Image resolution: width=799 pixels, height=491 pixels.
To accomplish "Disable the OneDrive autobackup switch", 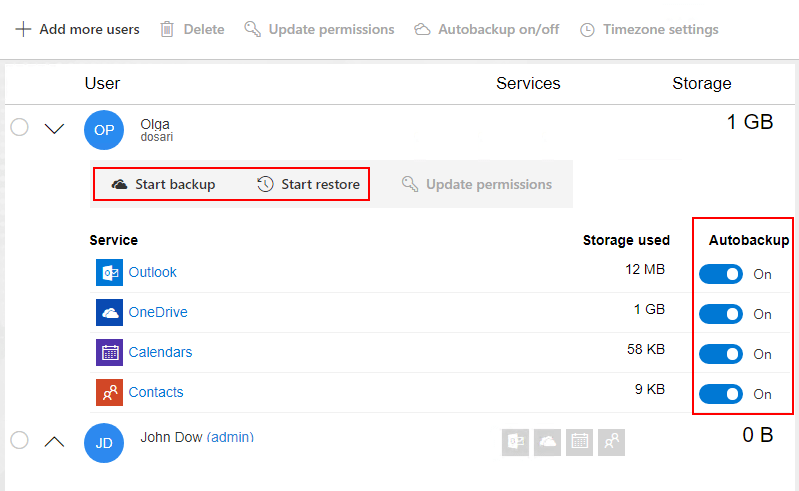I will pos(721,314).
